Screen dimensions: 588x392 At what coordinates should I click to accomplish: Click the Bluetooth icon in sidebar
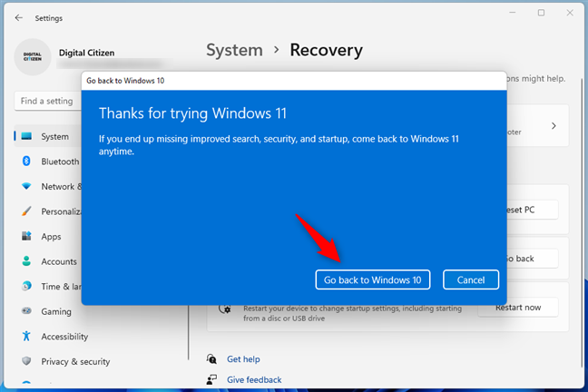pos(26,161)
